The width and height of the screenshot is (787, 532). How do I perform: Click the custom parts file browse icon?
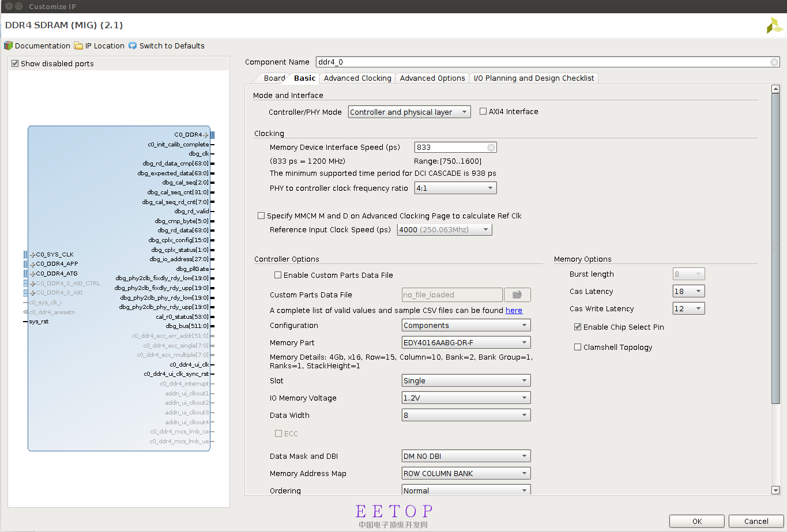[x=517, y=295]
